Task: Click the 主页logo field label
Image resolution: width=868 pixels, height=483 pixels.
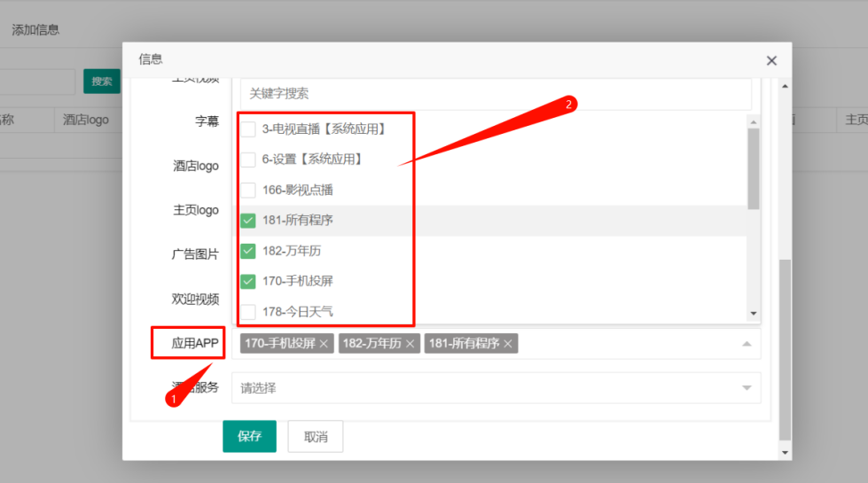Action: [x=195, y=210]
